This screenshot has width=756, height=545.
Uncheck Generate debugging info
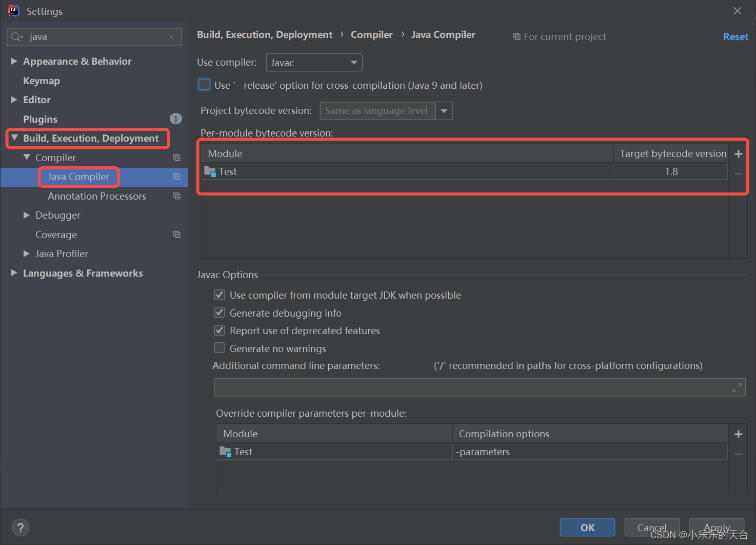click(220, 313)
